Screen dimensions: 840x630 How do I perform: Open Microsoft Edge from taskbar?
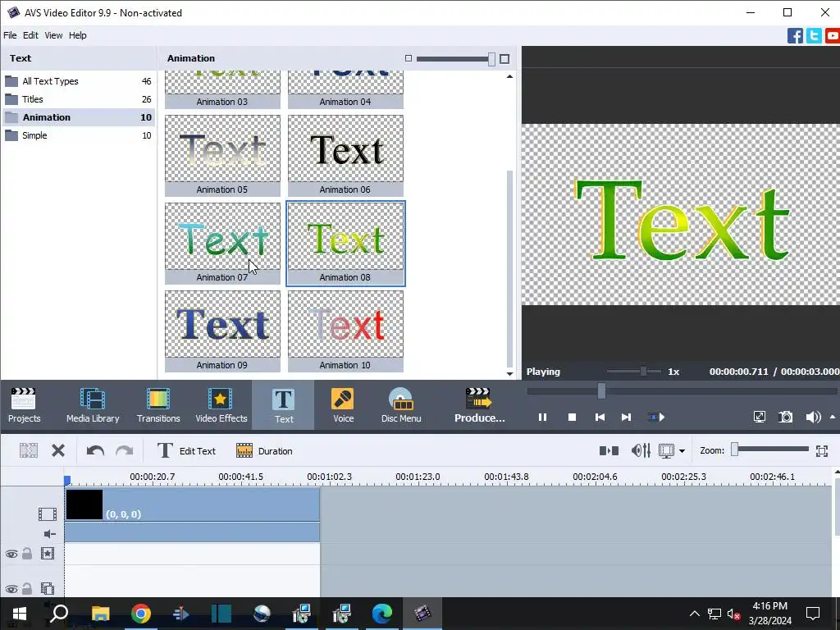click(382, 614)
